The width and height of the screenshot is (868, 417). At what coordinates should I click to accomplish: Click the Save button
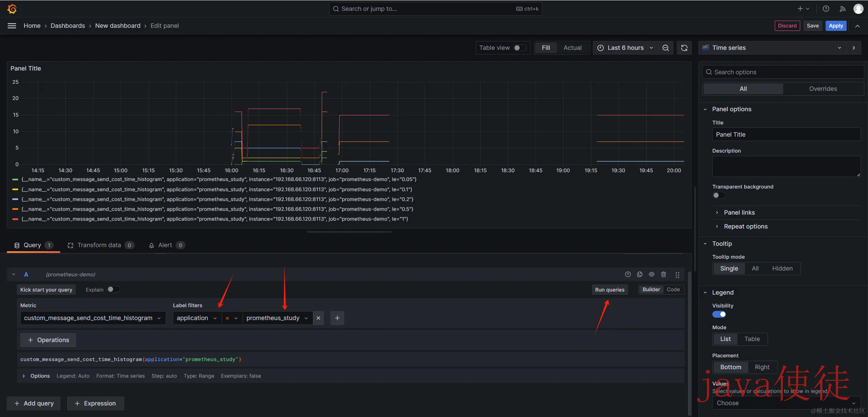[812, 26]
